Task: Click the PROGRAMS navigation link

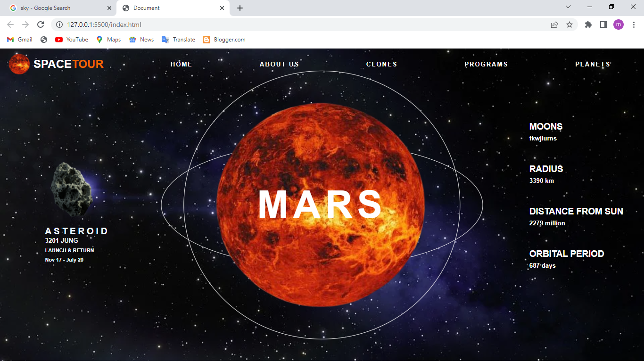Action: click(486, 64)
